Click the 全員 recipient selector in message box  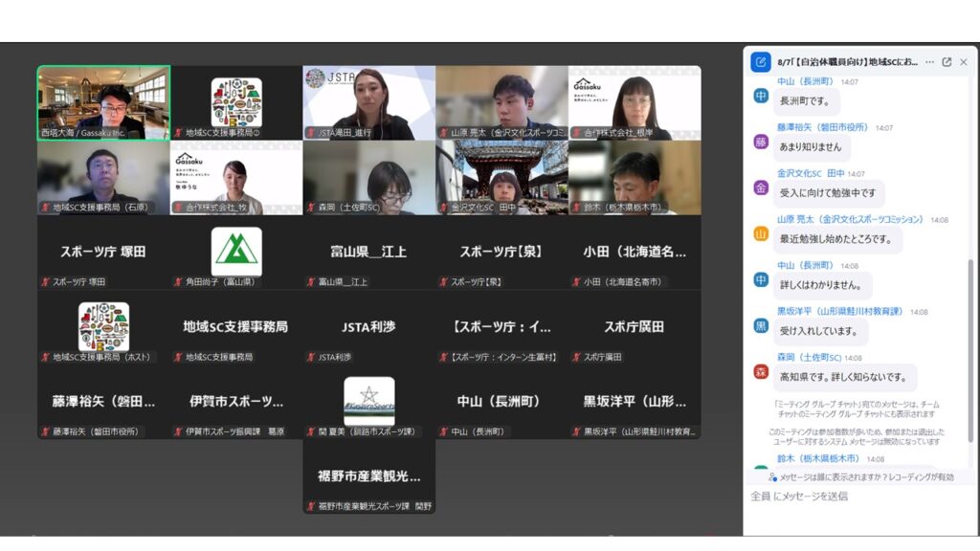tap(760, 496)
